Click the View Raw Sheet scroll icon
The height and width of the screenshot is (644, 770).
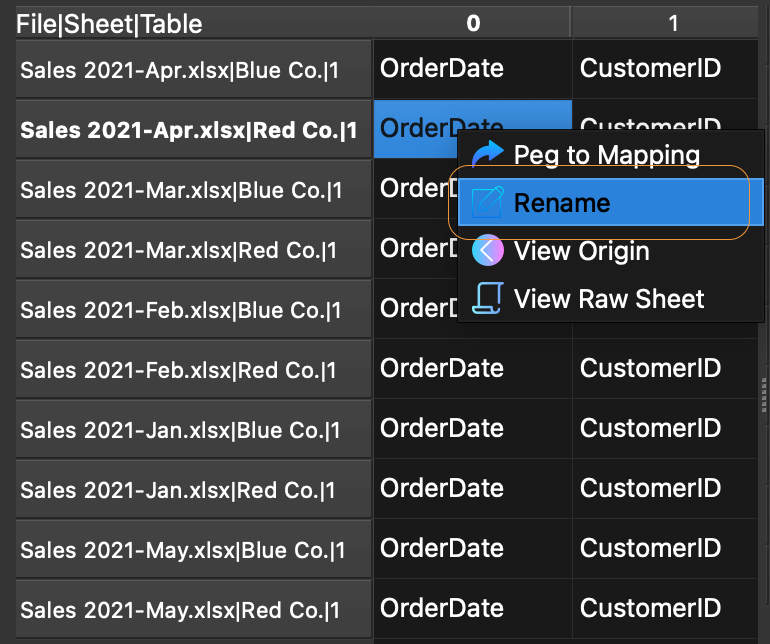[487, 298]
